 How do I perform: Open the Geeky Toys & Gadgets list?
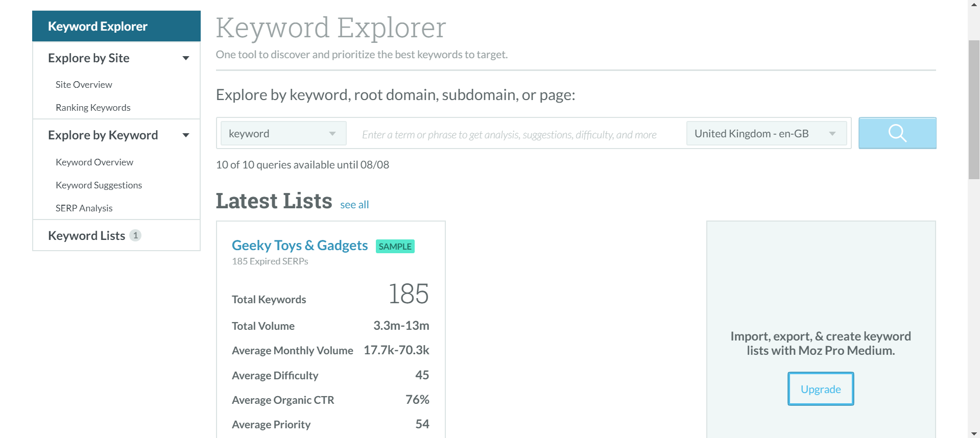pos(299,246)
